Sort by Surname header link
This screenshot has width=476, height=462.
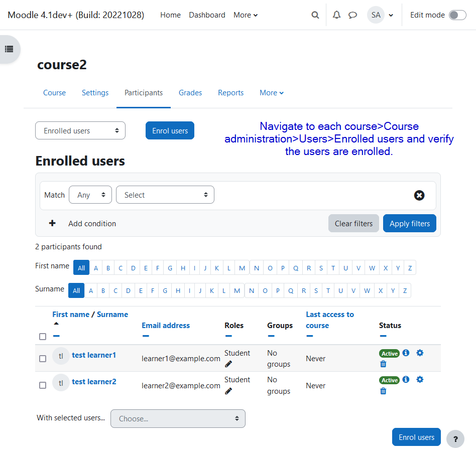pyautogui.click(x=112, y=314)
